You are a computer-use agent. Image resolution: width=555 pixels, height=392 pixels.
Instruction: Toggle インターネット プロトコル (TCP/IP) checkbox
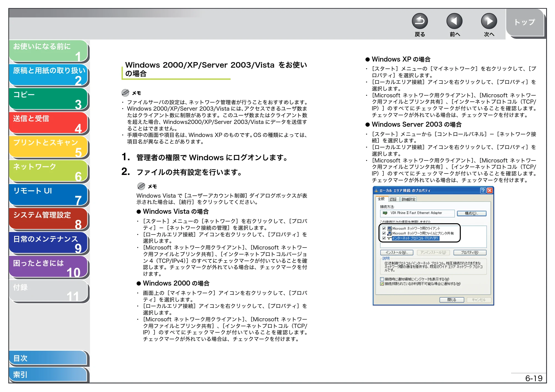point(384,238)
